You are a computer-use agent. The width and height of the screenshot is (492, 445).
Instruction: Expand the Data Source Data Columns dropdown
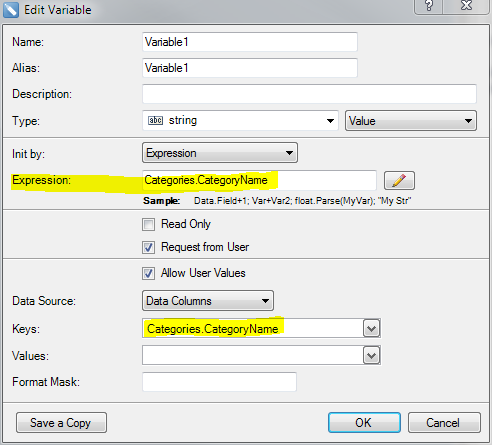tap(208, 301)
